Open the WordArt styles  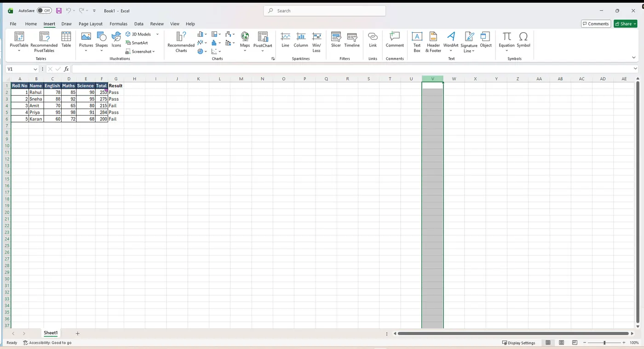pos(451,41)
